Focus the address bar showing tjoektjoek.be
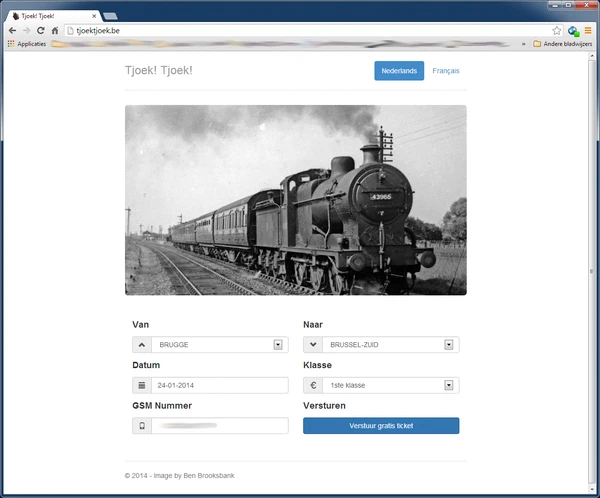This screenshot has height=498, width=600. (308, 31)
